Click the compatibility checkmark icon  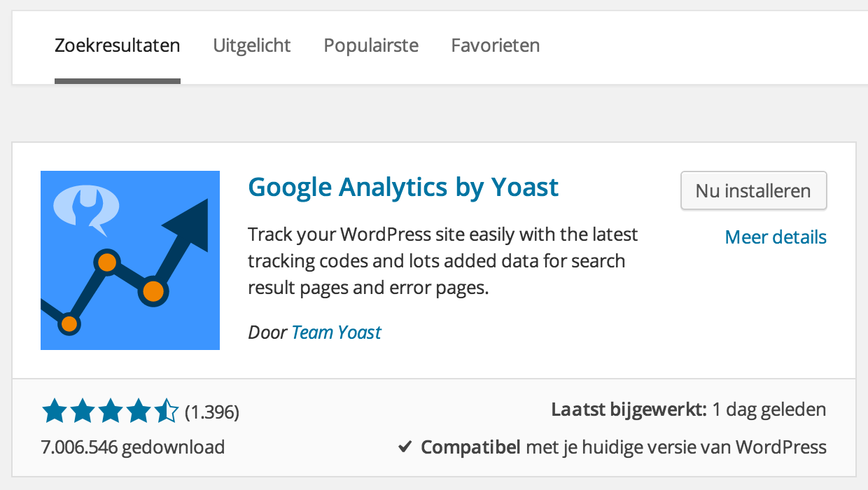pos(405,447)
